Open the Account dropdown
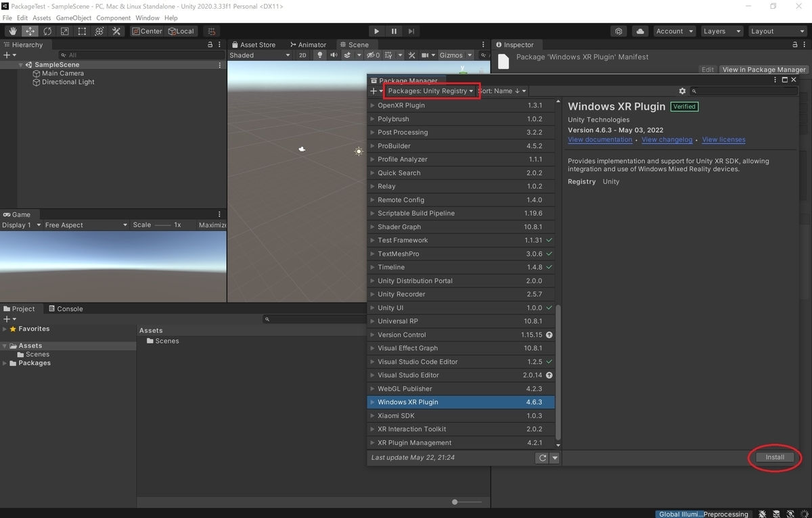812x518 pixels. [x=674, y=31]
